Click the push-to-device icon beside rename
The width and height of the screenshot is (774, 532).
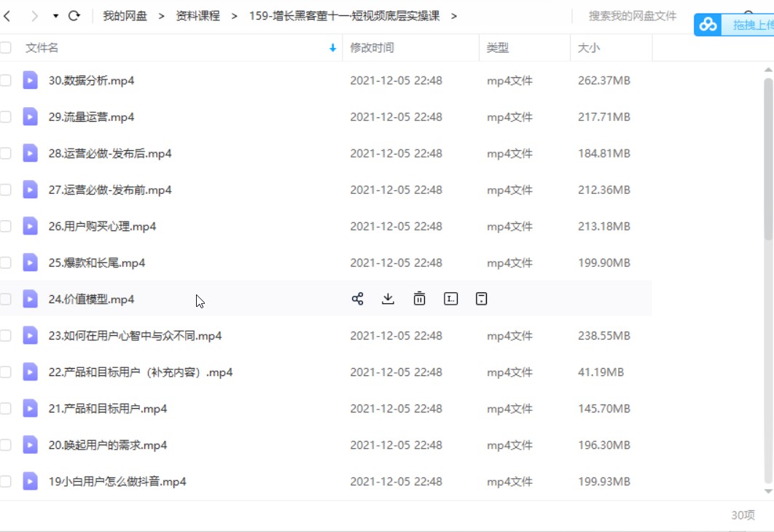[481, 299]
